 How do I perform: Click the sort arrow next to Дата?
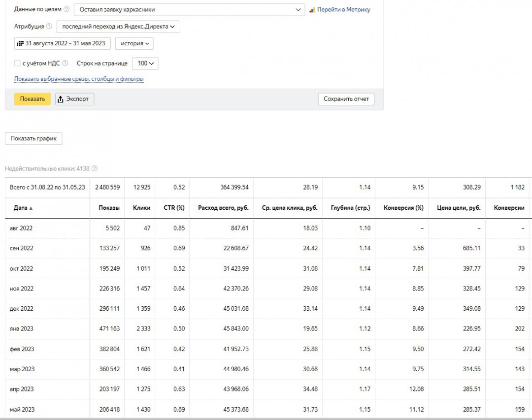pos(31,208)
